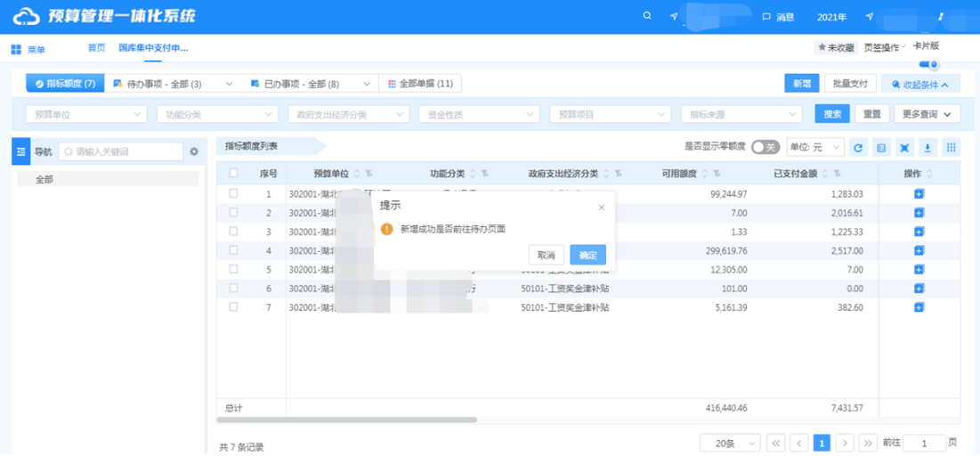The height and width of the screenshot is (465, 980).
Task: Open the 预算项目 filter dropdown
Action: [611, 115]
